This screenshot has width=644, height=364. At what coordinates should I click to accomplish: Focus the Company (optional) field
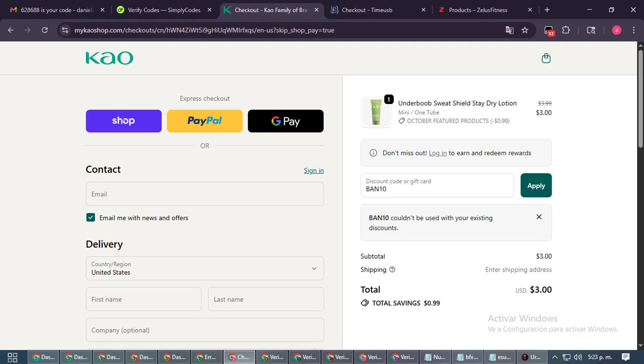[x=205, y=330]
